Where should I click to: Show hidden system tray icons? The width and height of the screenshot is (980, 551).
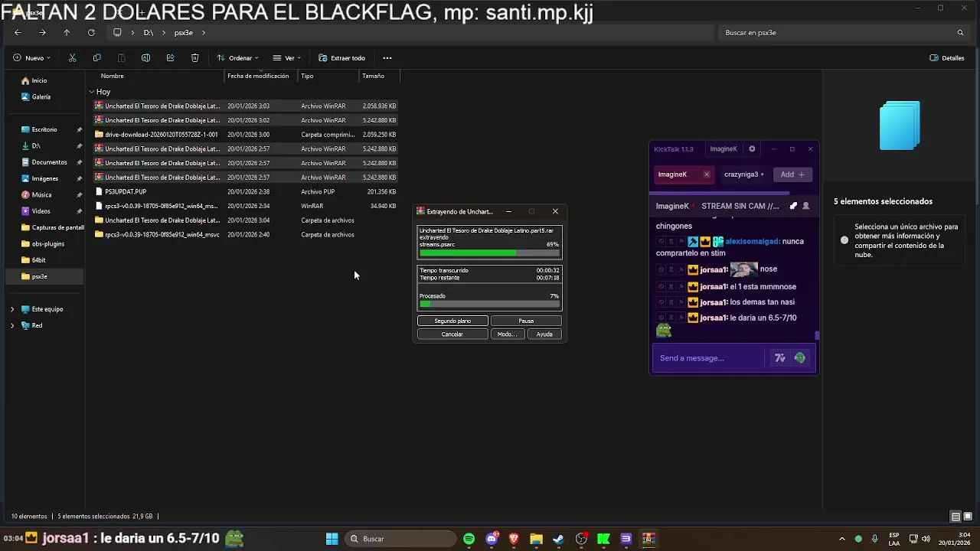point(842,539)
